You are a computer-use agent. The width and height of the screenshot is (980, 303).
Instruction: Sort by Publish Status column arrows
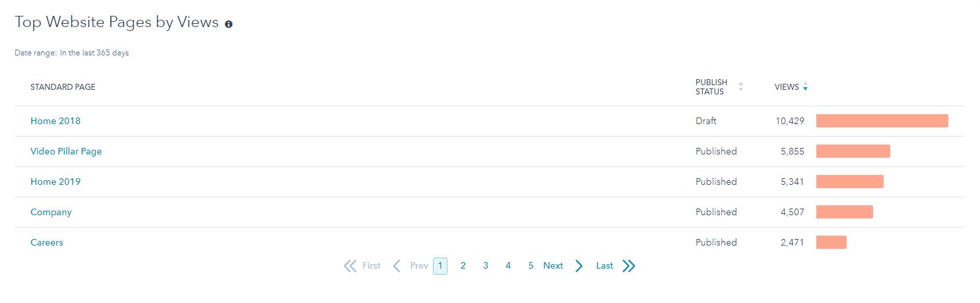740,86
